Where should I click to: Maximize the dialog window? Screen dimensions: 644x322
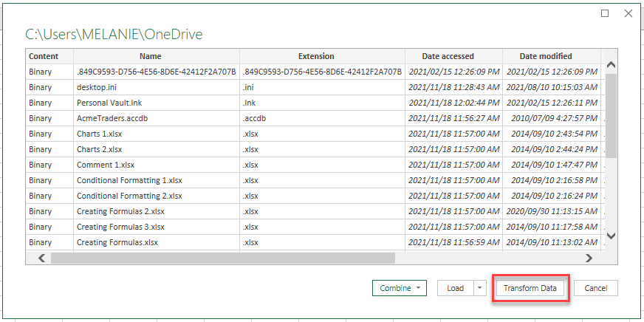(x=605, y=13)
